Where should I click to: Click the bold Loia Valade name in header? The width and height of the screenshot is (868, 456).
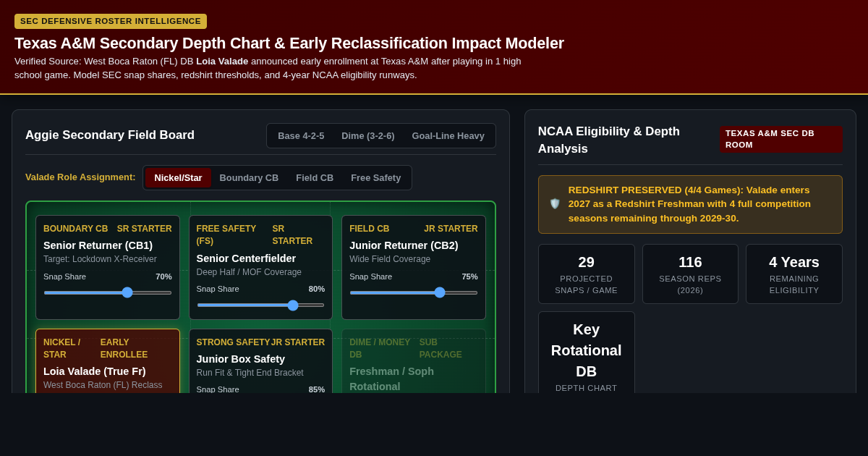222,62
